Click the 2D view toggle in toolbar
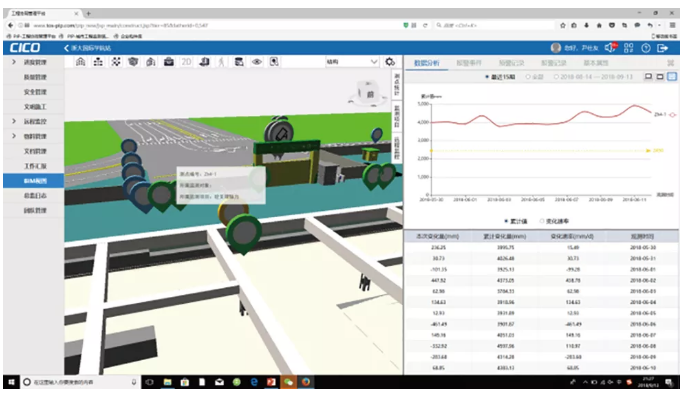The image size is (685, 393). (187, 62)
